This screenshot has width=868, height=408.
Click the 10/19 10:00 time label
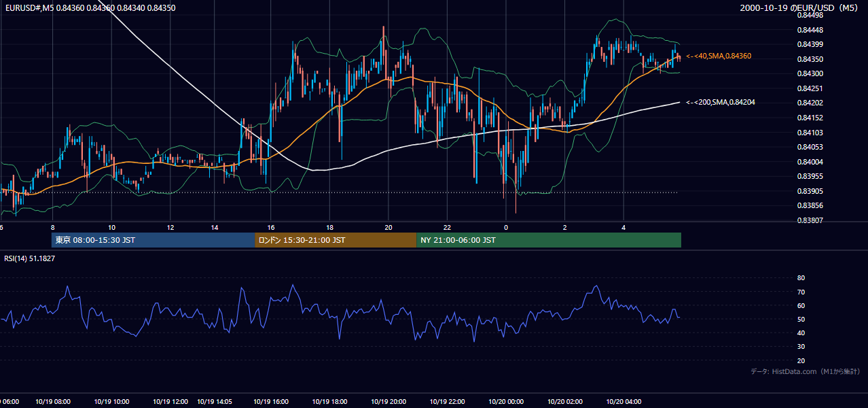111,401
